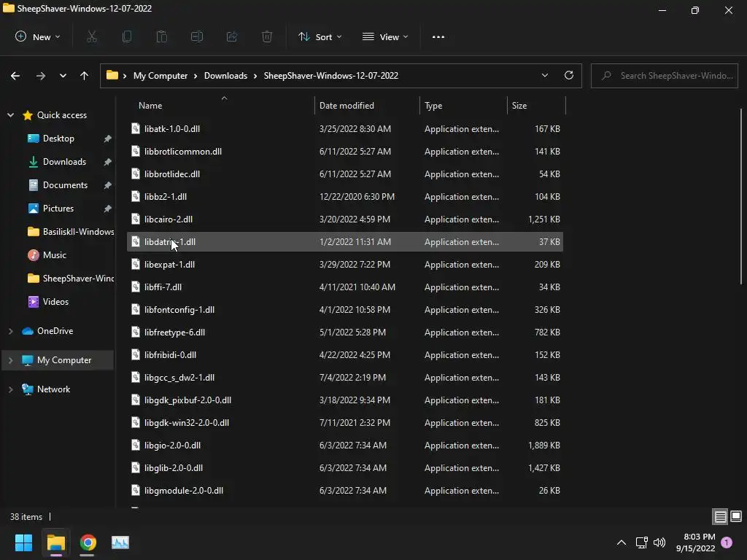The height and width of the screenshot is (560, 747).
Task: Open SheepShaver-Windows folder in sidebar
Action: coord(71,278)
